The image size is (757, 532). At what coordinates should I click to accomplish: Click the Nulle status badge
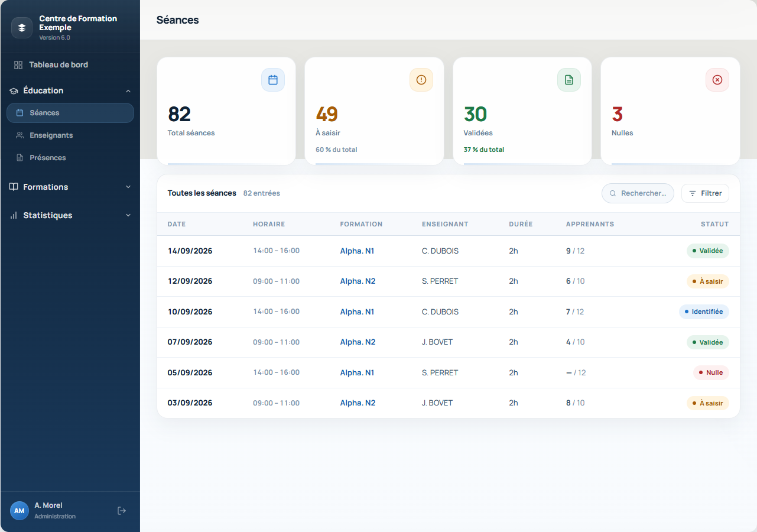tap(711, 373)
